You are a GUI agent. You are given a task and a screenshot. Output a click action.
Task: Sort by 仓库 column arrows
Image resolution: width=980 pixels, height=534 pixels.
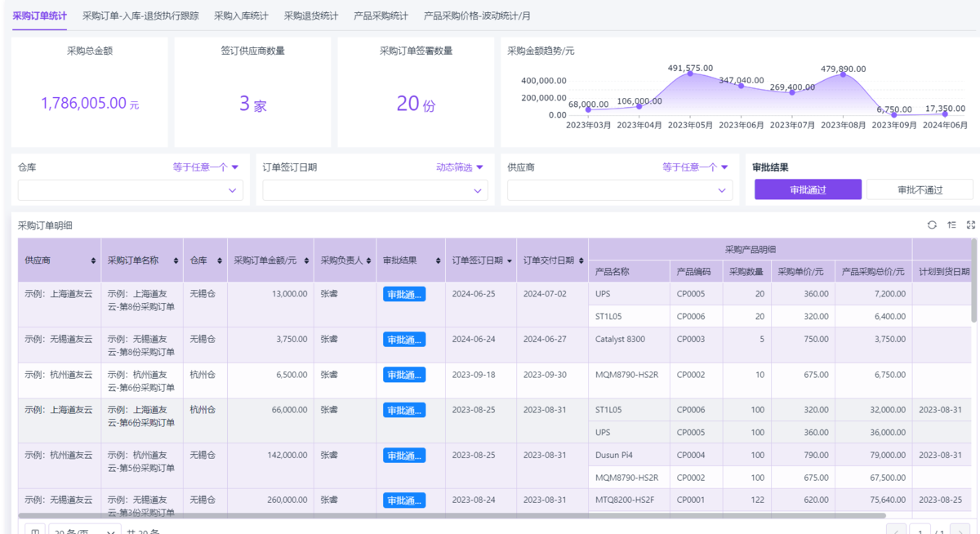point(220,260)
